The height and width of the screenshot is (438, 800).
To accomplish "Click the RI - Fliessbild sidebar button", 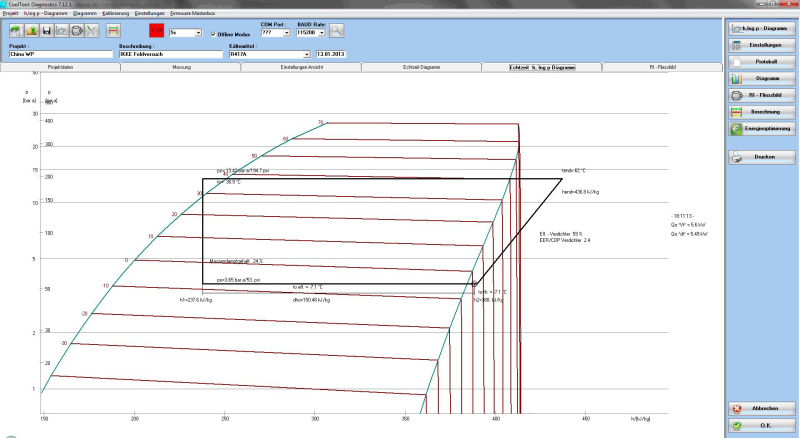I will (761, 95).
